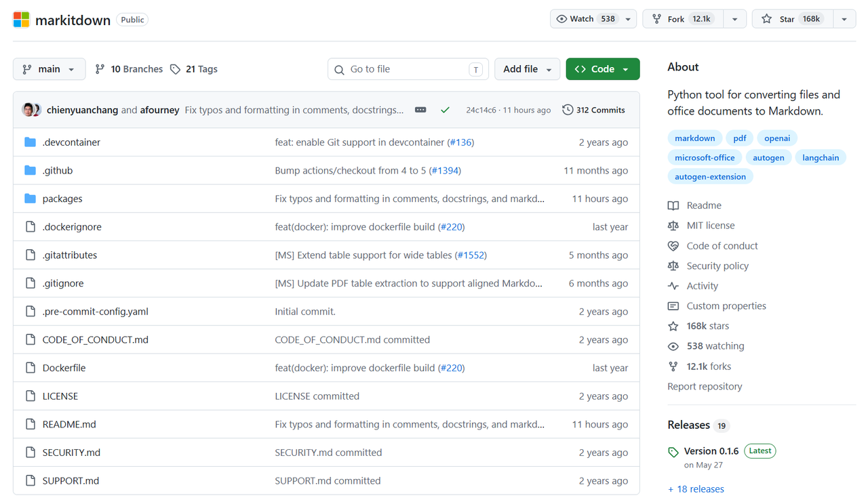Click the green check commit status icon
Viewport: 868px width, 500px height.
click(x=445, y=110)
